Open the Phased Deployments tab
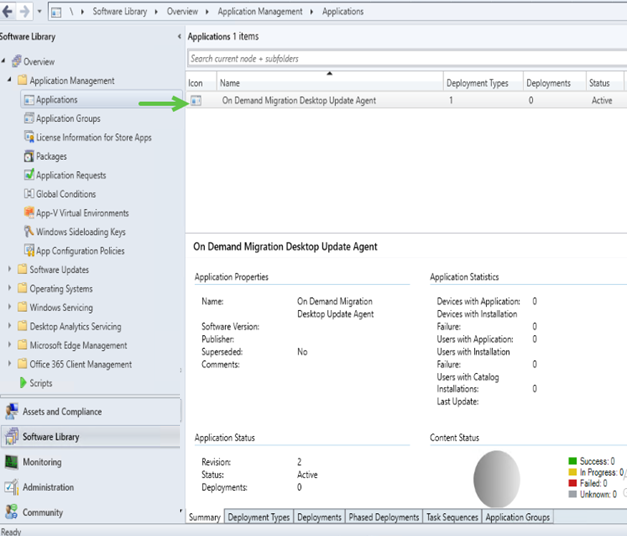 pos(384,517)
